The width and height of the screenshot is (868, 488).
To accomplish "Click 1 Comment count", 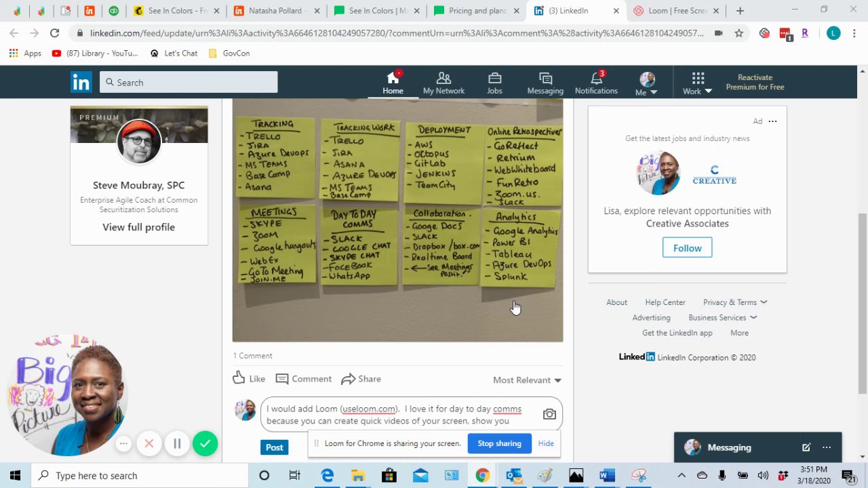I will point(252,356).
